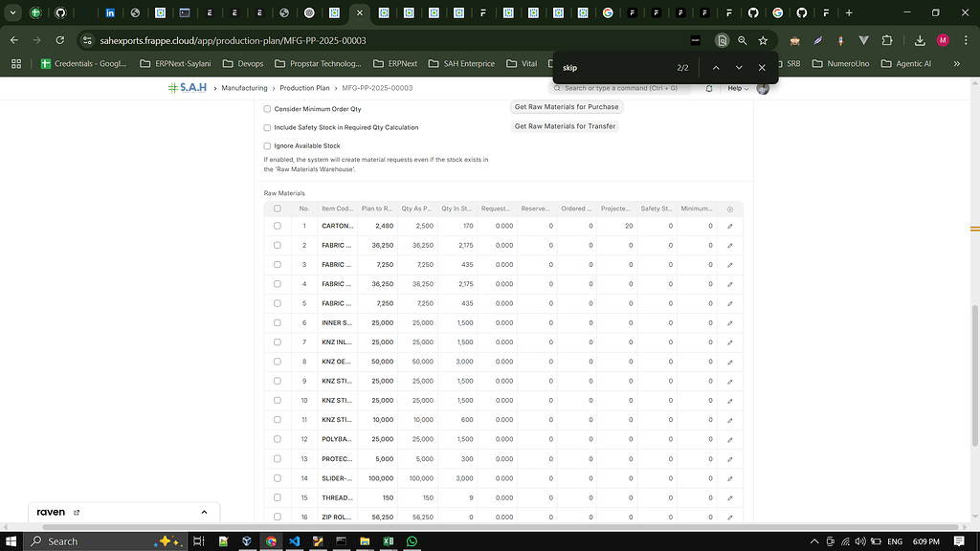This screenshot has width=980, height=551.
Task: Edit row 1 CARTON using pencil icon
Action: click(x=729, y=228)
